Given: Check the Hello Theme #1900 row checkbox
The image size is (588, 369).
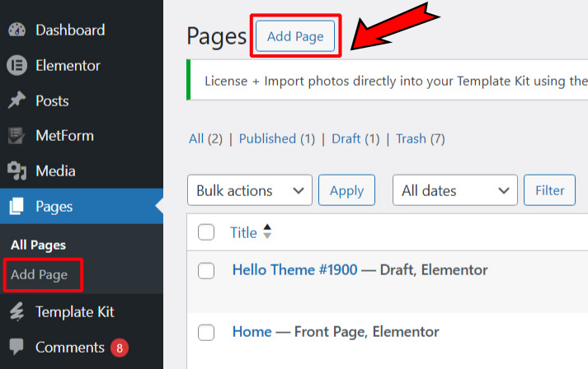Looking at the screenshot, I should 207,270.
